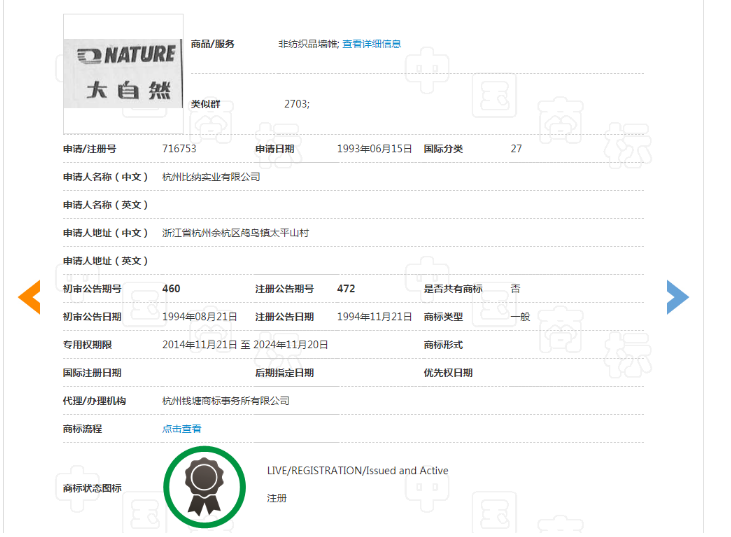Click the 申请人地址（英文） label

point(105,261)
